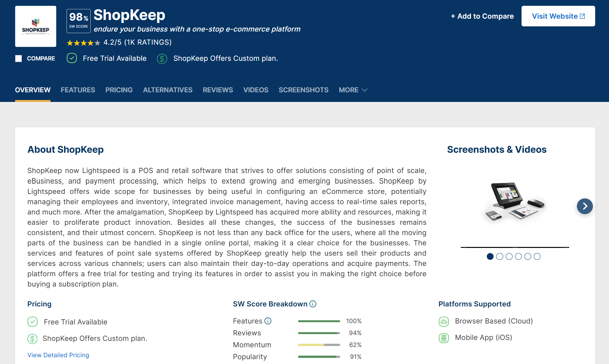Select the fourth carousel dot

(518, 256)
